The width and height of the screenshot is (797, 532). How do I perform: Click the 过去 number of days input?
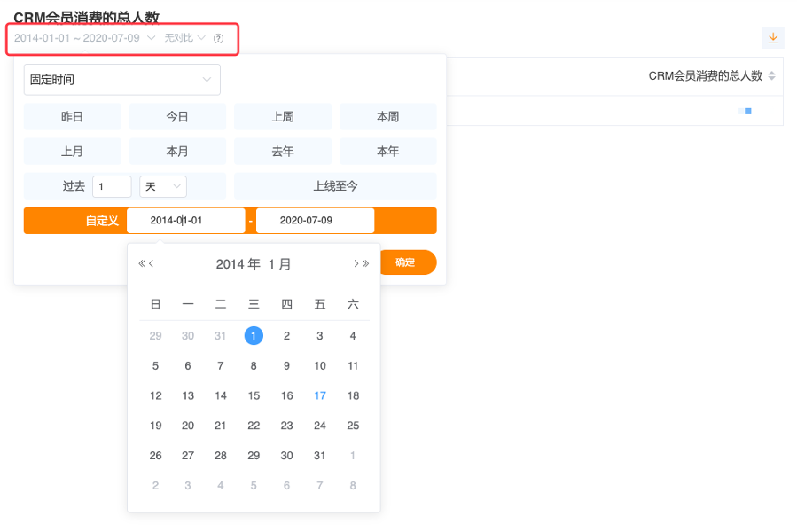point(112,186)
